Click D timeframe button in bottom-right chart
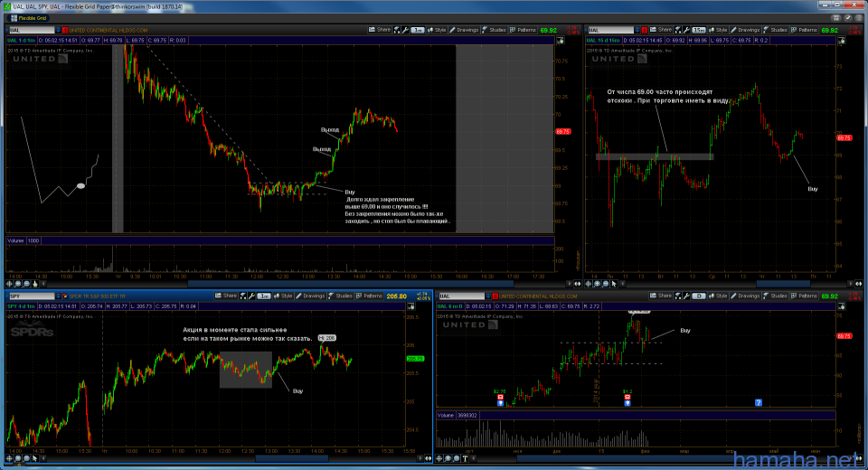 tap(699, 296)
